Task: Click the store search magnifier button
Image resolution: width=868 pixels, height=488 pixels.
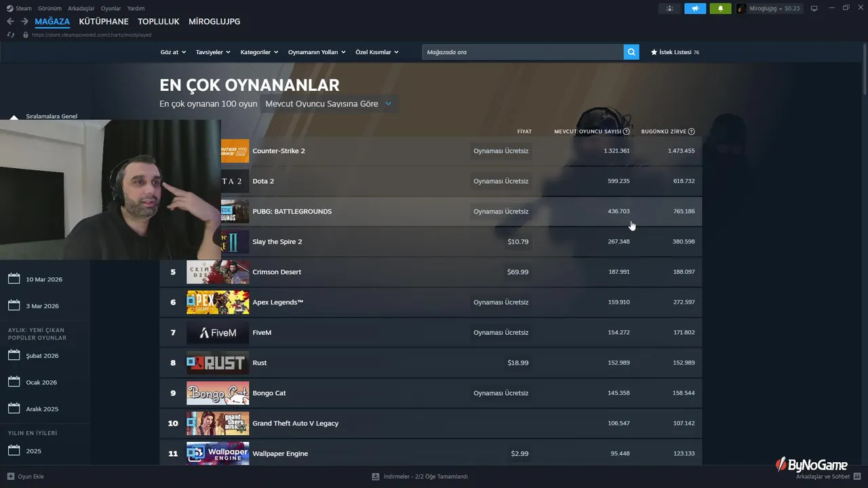Action: tap(631, 52)
